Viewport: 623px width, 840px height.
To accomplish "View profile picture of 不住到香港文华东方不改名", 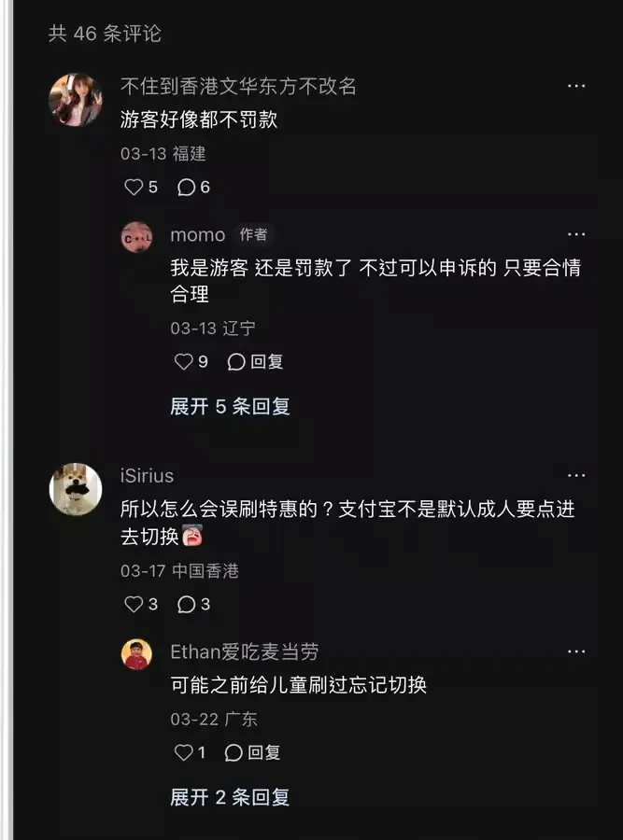I will pyautogui.click(x=76, y=100).
